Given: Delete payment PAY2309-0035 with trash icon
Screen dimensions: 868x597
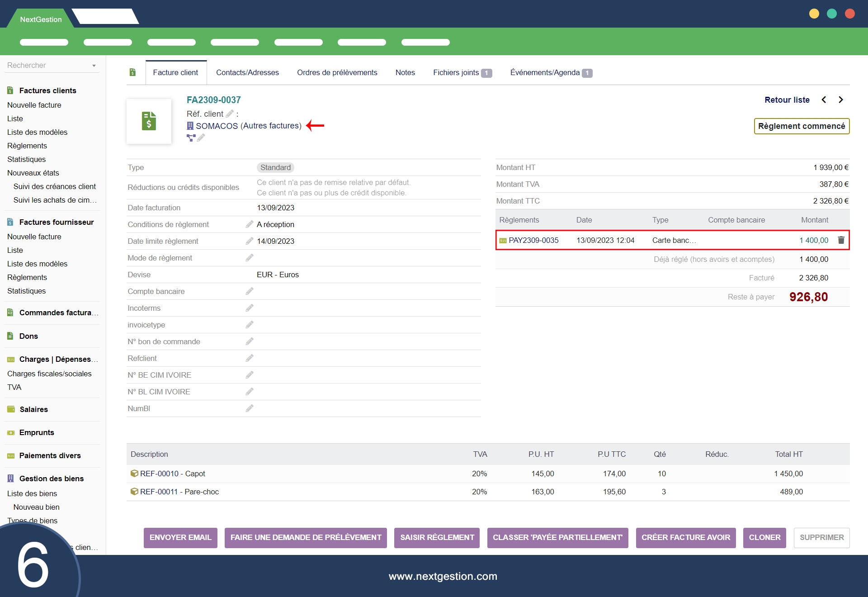Looking at the screenshot, I should tap(841, 240).
